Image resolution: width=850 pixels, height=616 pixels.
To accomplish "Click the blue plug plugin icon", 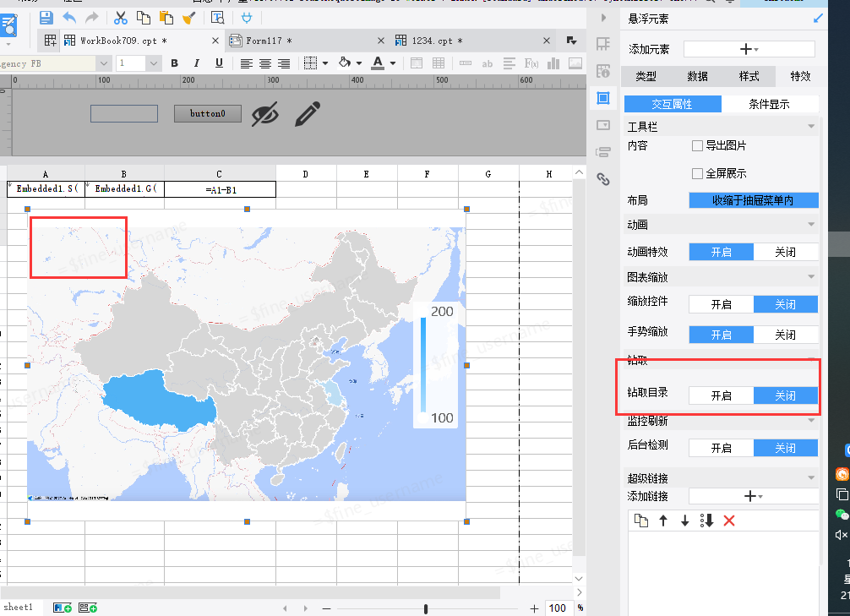I will 247,18.
